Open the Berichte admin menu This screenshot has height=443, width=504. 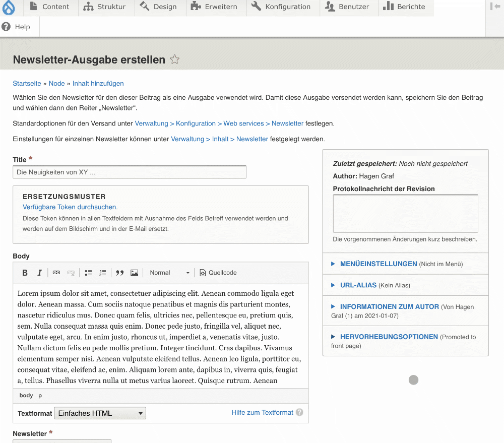coord(404,7)
